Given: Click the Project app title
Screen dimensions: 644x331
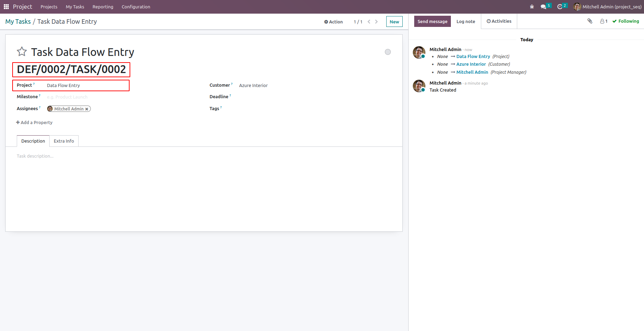Looking at the screenshot, I should click(22, 7).
